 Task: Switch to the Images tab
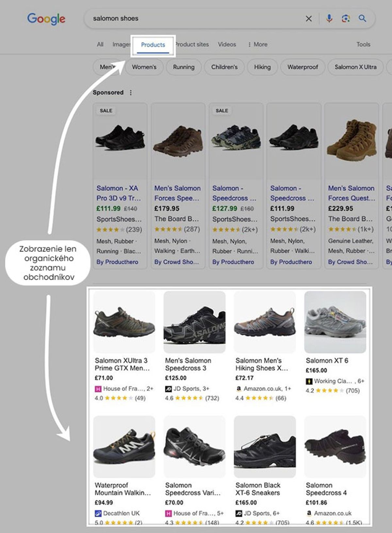click(121, 44)
